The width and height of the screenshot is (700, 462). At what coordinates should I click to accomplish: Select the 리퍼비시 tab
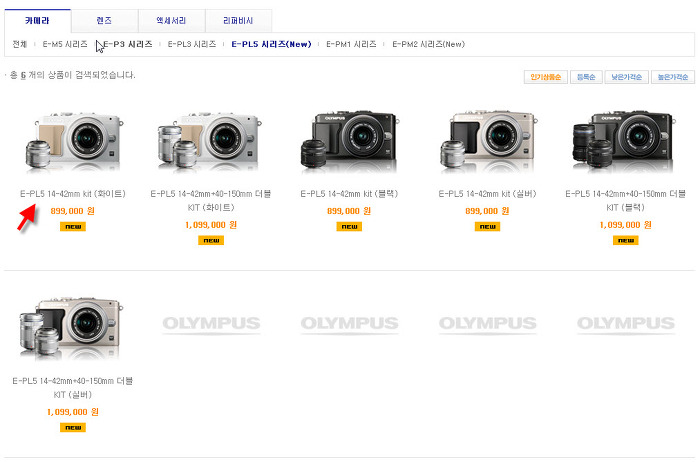click(238, 20)
